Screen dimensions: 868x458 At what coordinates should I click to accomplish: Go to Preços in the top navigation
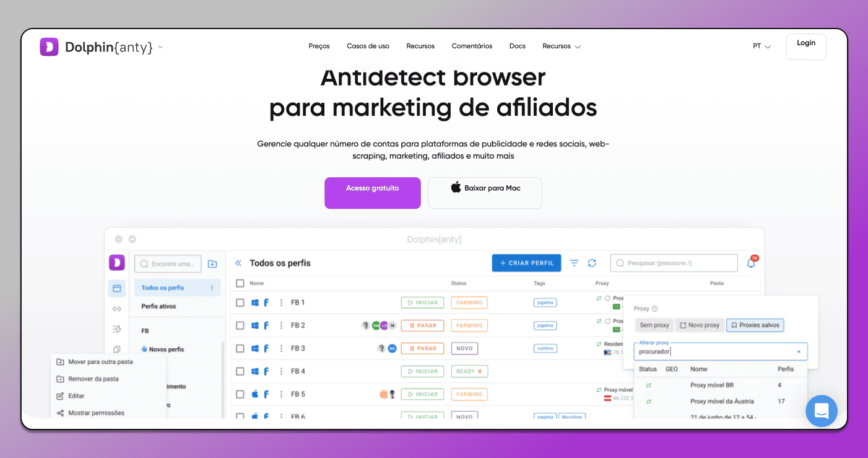(319, 46)
